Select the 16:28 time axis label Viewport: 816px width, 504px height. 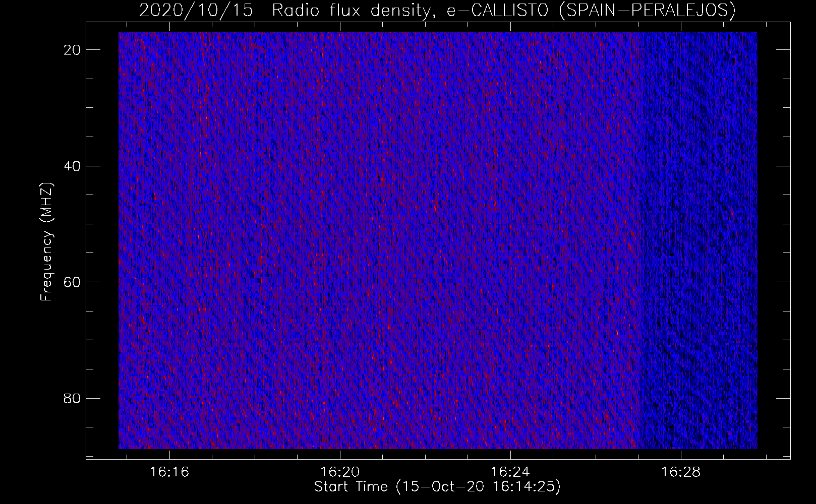(x=681, y=472)
